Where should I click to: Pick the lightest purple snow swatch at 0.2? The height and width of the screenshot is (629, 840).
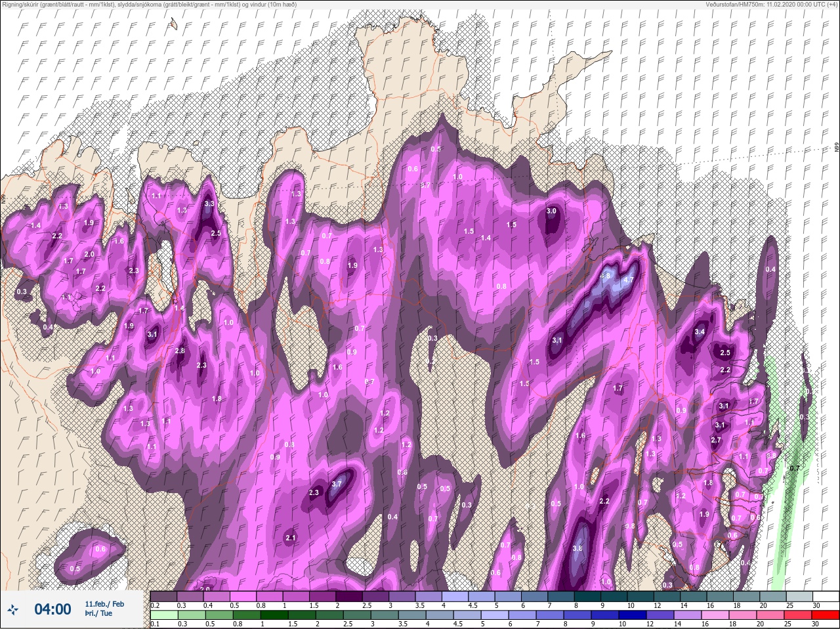(x=163, y=596)
